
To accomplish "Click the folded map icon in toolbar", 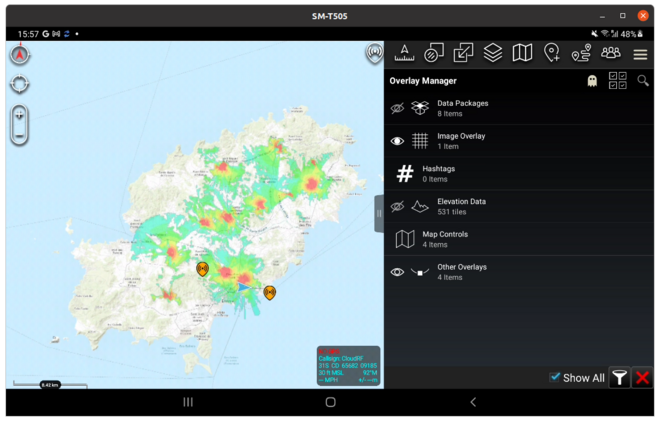I will pyautogui.click(x=522, y=53).
